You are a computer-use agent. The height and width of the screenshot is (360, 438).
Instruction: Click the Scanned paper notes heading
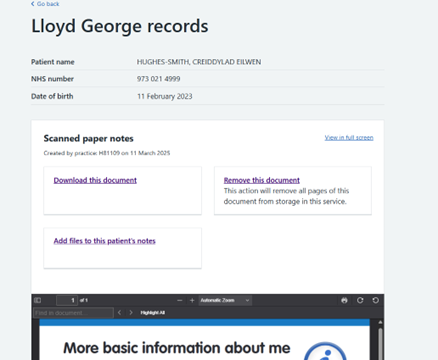(x=88, y=138)
